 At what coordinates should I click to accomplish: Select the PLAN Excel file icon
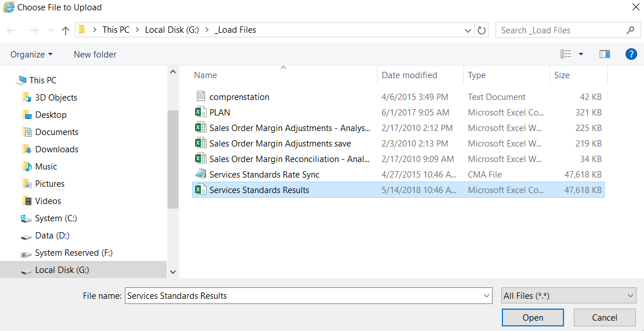click(x=200, y=113)
